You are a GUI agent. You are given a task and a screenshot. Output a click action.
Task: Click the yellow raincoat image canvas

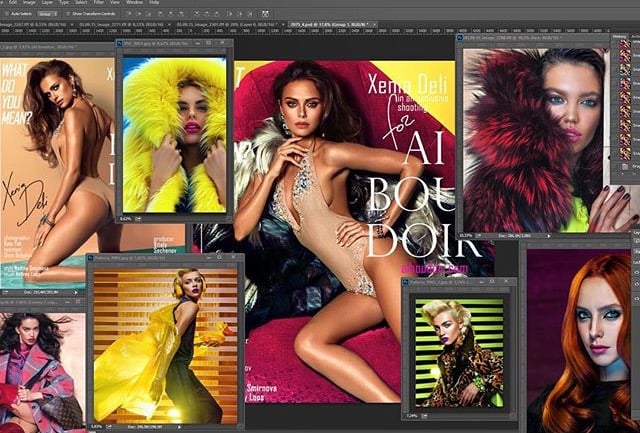pyautogui.click(x=165, y=345)
